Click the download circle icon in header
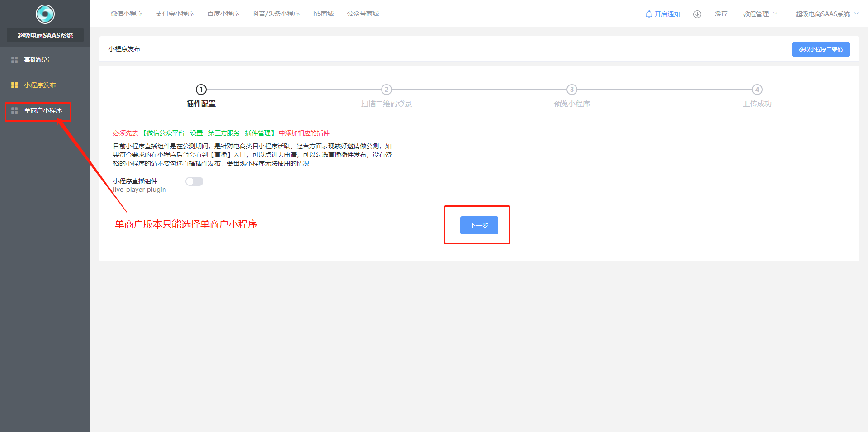 [697, 14]
